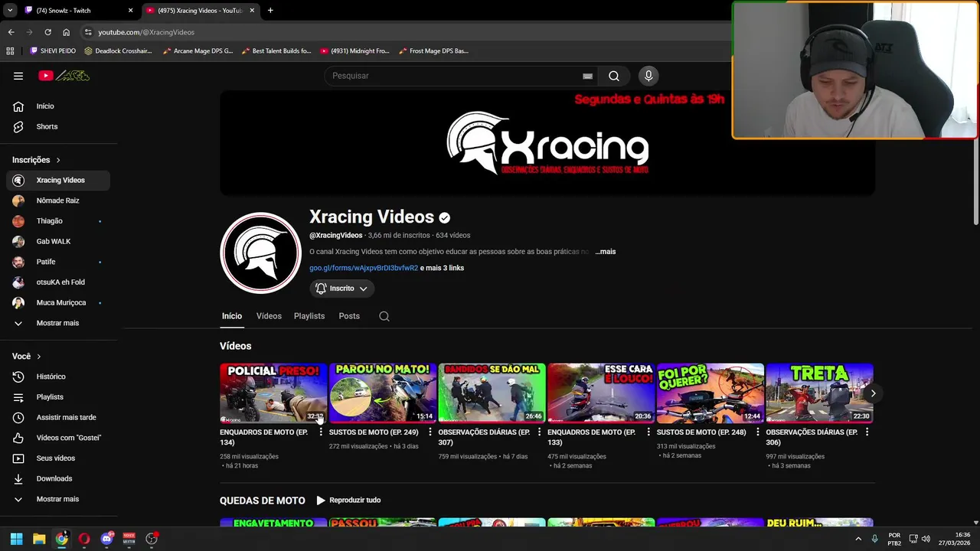Open Windows Start menu
Image resolution: width=980 pixels, height=551 pixels.
(16, 539)
